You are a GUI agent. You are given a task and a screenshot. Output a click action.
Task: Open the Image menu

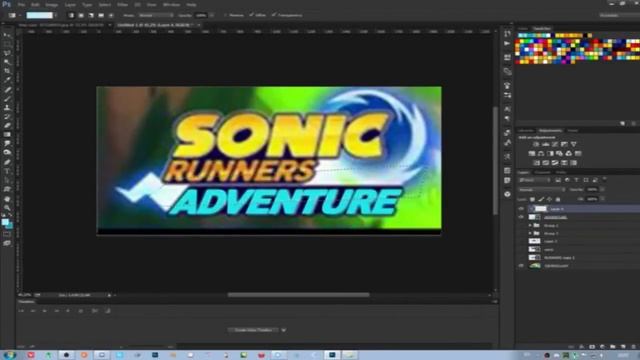[51, 4]
